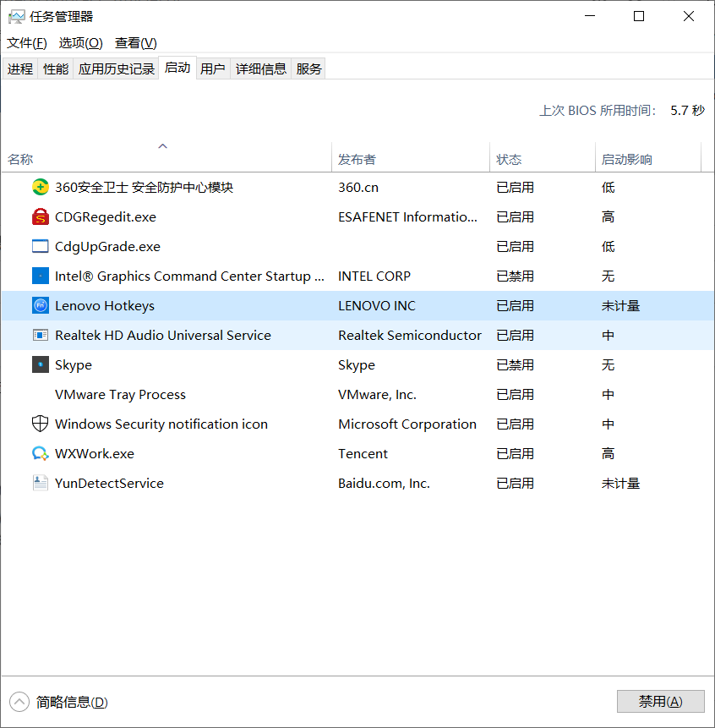
Task: Click publisher INTEL CORP cell
Action: click(374, 276)
